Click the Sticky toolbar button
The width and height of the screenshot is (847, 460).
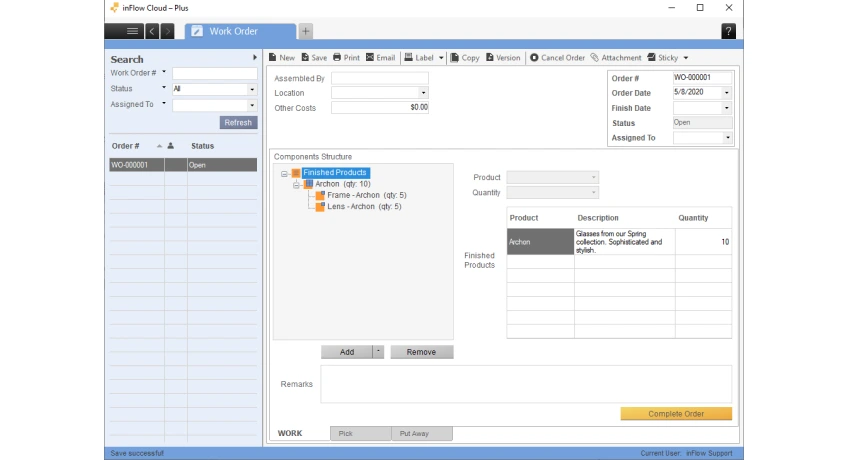(x=662, y=58)
